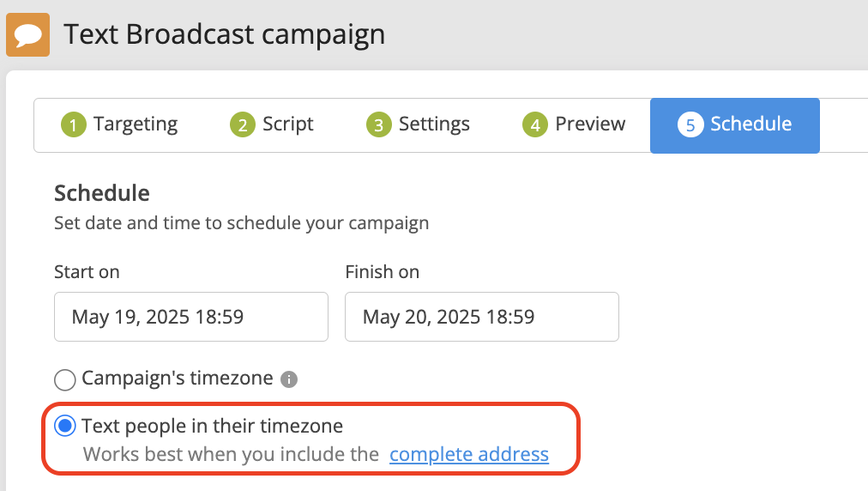Switch to the Script tab
Screen dimensions: 868x491
point(272,124)
